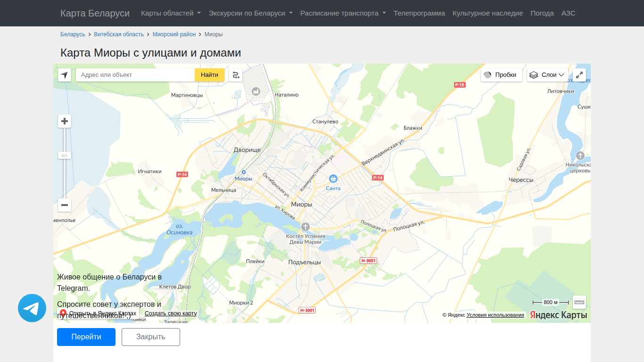The height and width of the screenshot is (362, 644).
Task: Open the Погода menu item
Action: pyautogui.click(x=542, y=13)
